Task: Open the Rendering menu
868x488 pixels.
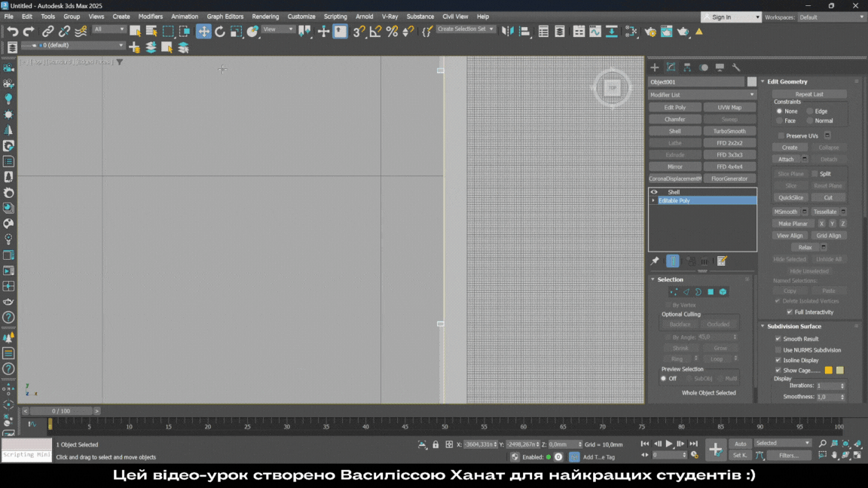Action: point(265,17)
